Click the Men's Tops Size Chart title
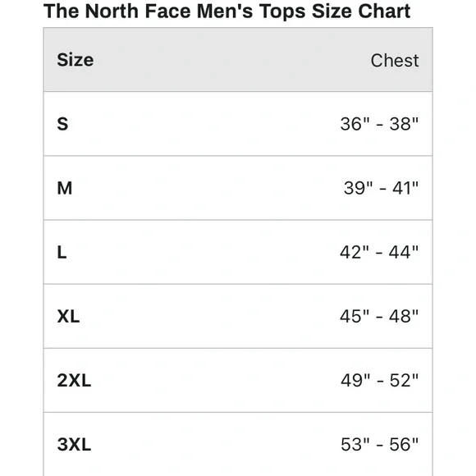The image size is (476, 476). click(227, 11)
